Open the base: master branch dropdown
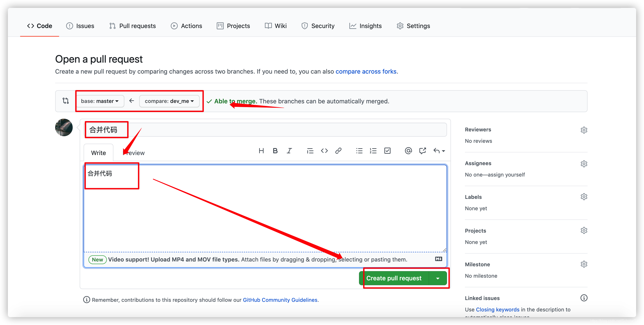The width and height of the screenshot is (644, 325). coord(100,101)
